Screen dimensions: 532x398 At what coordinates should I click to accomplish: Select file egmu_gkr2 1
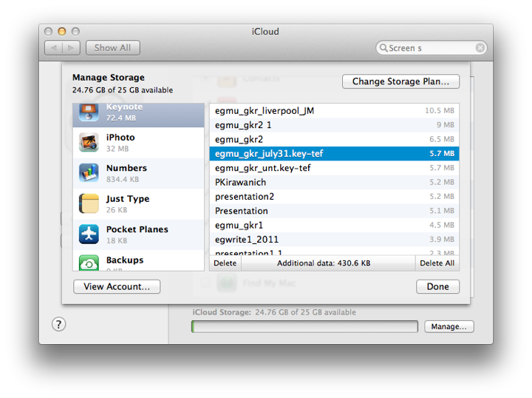click(334, 125)
